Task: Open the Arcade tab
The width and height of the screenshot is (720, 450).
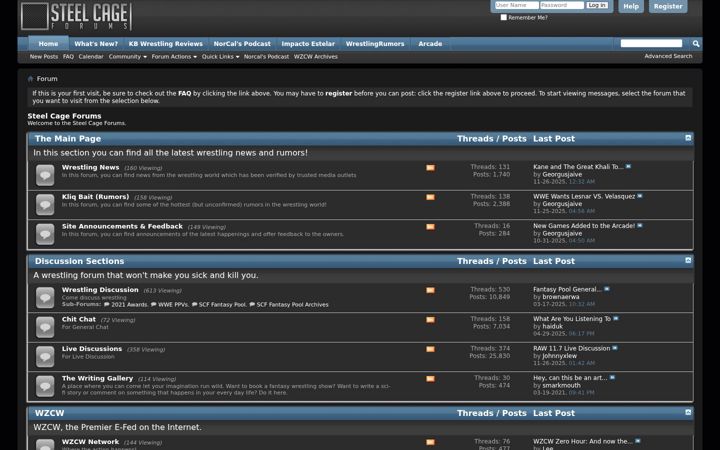Action: 430,44
